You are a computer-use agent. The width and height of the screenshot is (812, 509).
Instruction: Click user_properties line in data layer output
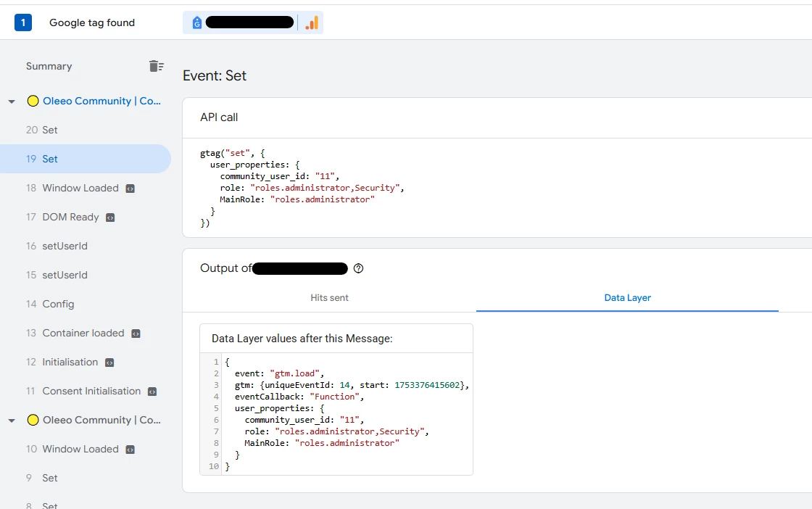point(280,408)
